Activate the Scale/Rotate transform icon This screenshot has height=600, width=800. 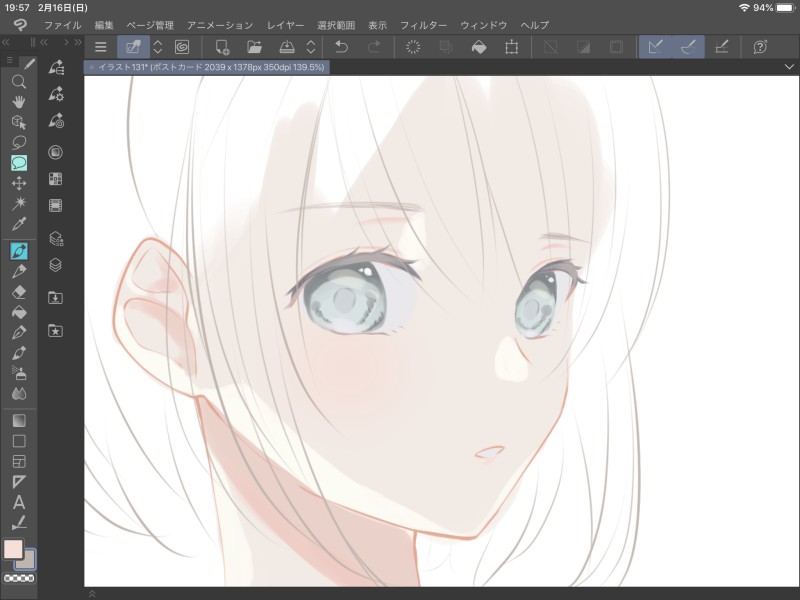point(511,47)
